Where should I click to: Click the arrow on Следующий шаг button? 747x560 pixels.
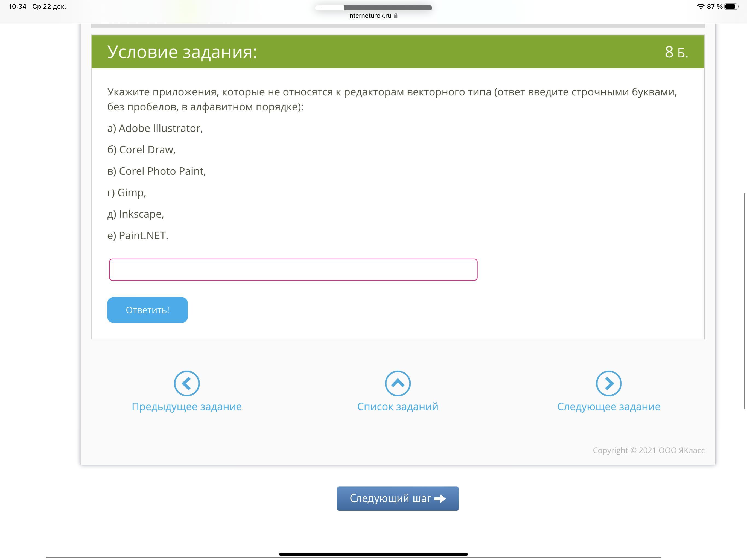click(440, 498)
